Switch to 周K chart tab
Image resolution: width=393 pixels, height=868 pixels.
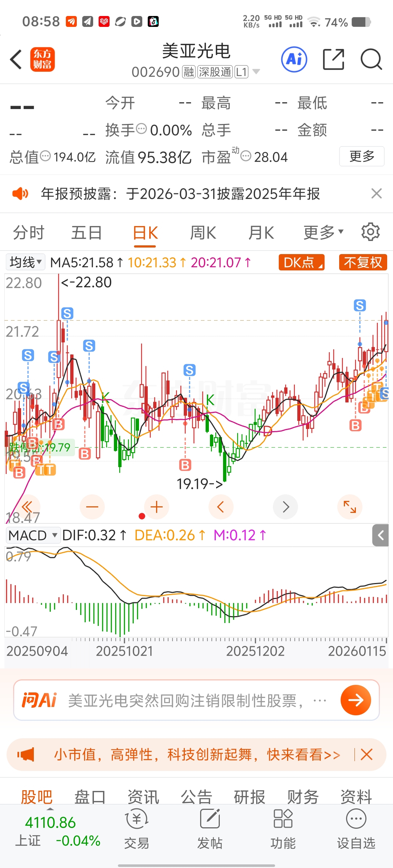203,233
